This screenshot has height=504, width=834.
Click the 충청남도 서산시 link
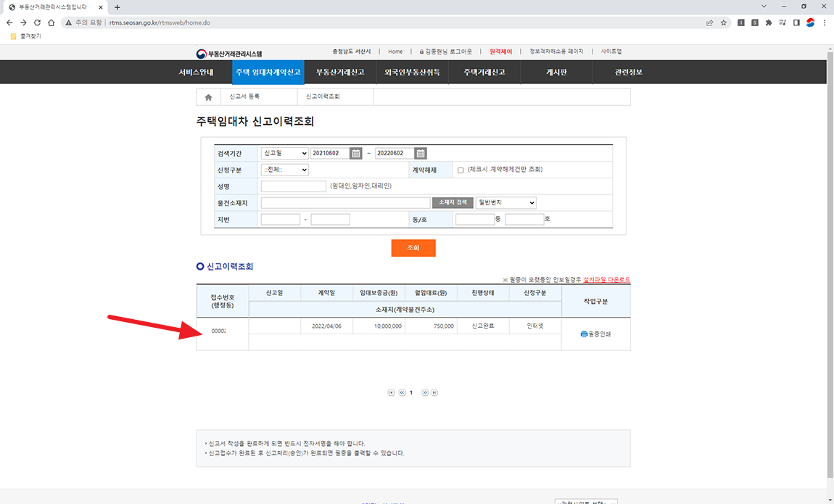(x=352, y=51)
